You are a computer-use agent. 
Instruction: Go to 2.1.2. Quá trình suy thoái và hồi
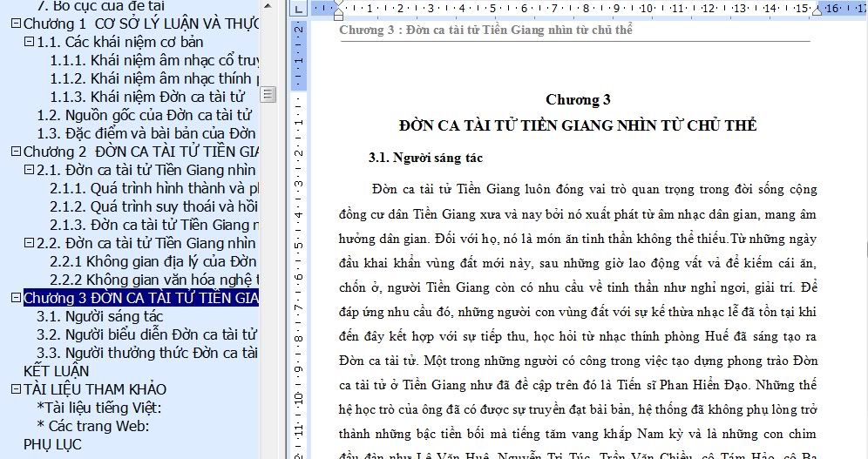[x=154, y=206]
